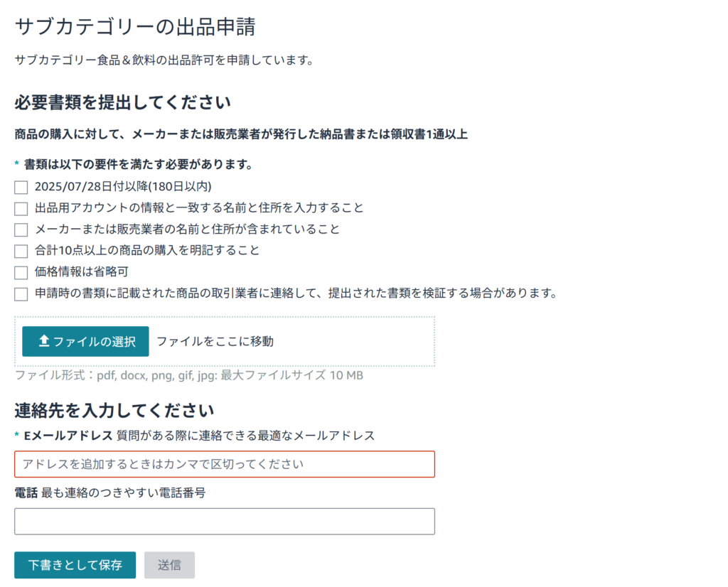Viewport: 728px width, 587px height.
Task: Focus the Eメールアドレス input field
Action: coord(225,464)
